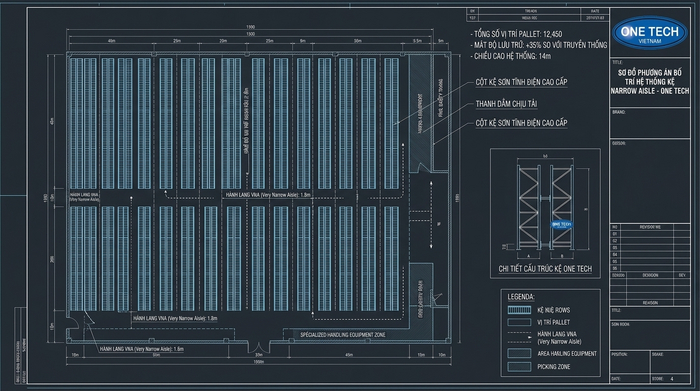The width and height of the screenshot is (700, 391).
Task: Click the '40m' dimension in the top dimension row
Action: 112,41
